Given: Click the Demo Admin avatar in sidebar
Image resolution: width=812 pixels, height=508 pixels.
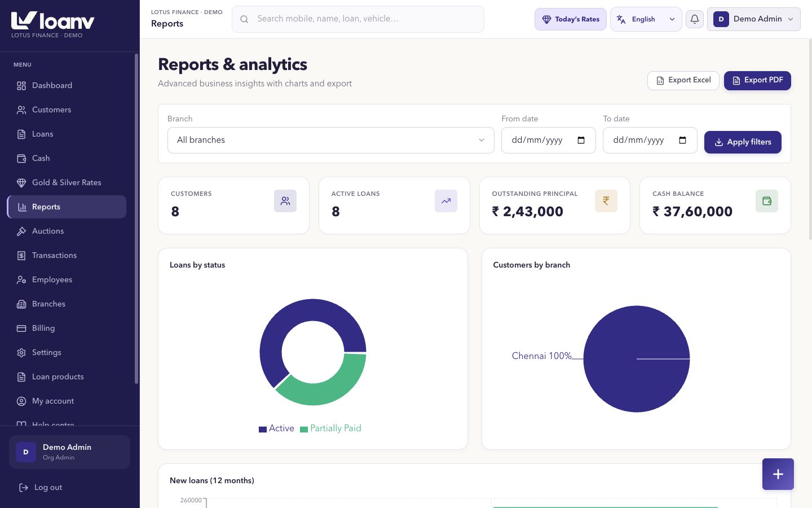Looking at the screenshot, I should pos(26,452).
